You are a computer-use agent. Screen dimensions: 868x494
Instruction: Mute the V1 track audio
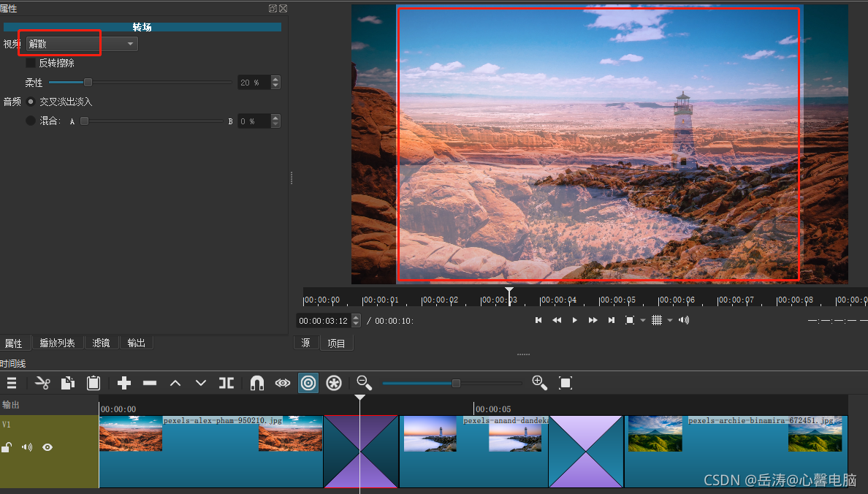[27, 447]
